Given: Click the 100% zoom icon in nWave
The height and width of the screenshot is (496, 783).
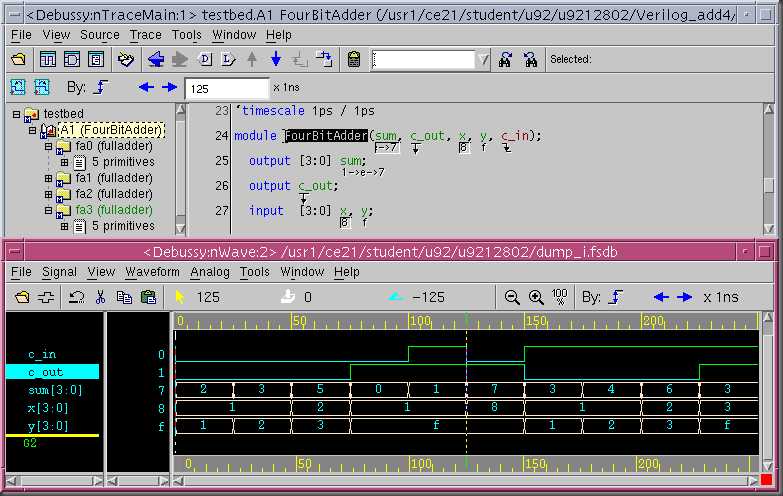Looking at the screenshot, I should [x=560, y=297].
